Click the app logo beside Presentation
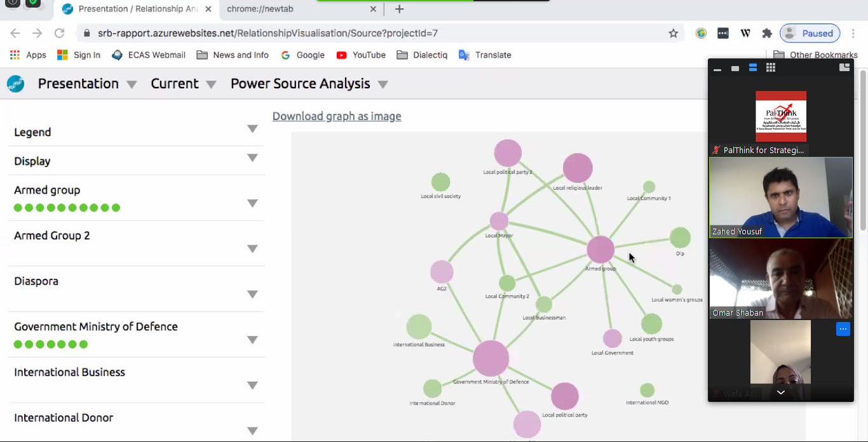 tap(15, 84)
